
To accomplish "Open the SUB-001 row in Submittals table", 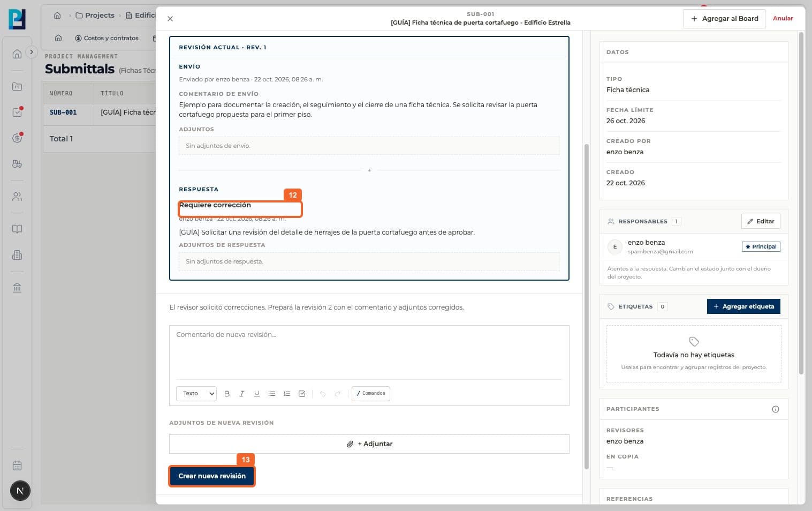I will click(100, 112).
